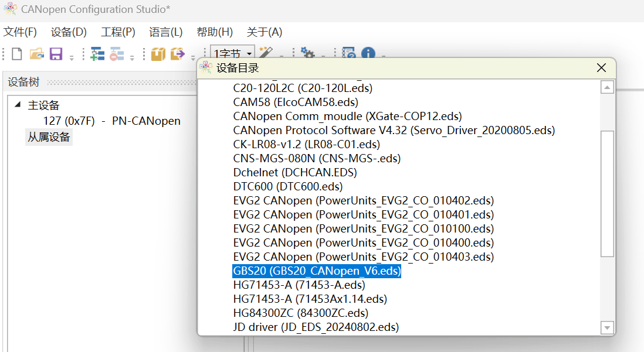The image size is (644, 352).
Task: Select HG84300ZC (84300ZC.eds) entry
Action: [x=301, y=313]
